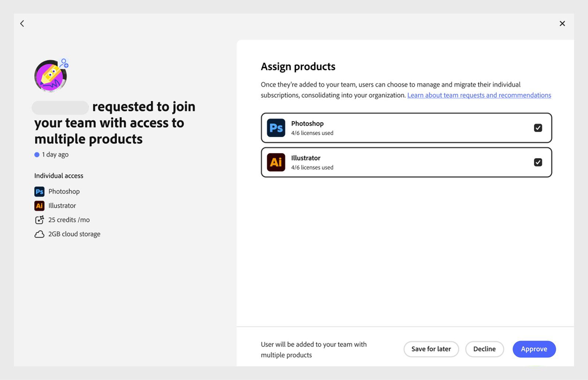Select the Illustrator icon under Individual access

[40, 205]
